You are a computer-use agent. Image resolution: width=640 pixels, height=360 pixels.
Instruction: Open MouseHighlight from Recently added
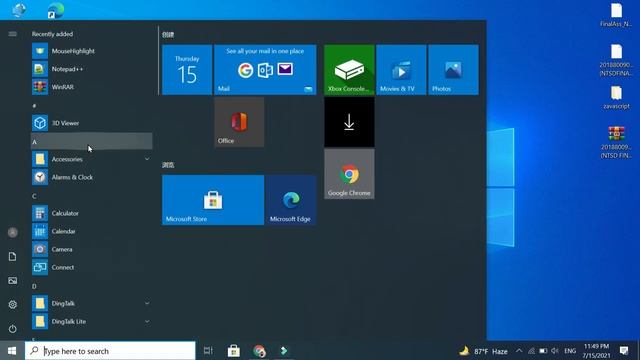pos(92,51)
